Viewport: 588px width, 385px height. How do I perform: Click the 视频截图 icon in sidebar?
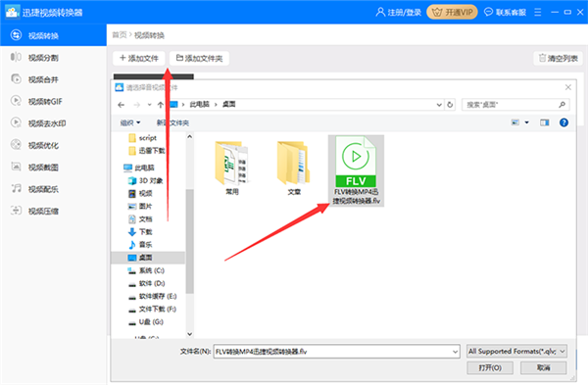point(16,167)
